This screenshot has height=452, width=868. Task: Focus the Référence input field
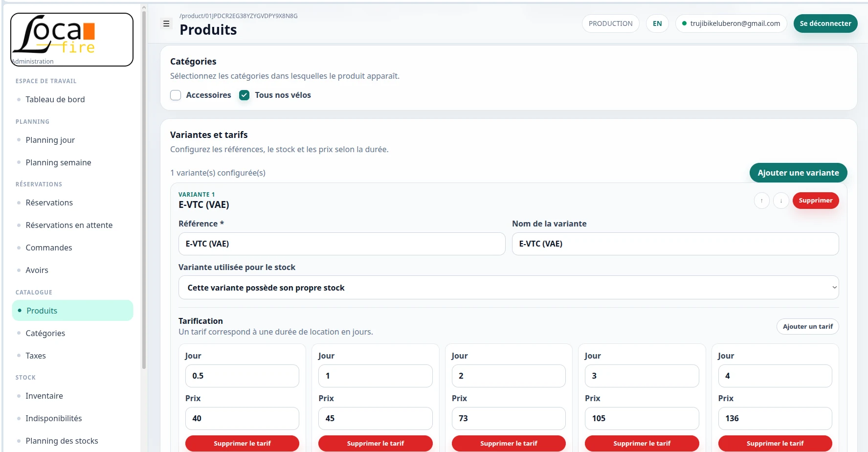pyautogui.click(x=342, y=244)
